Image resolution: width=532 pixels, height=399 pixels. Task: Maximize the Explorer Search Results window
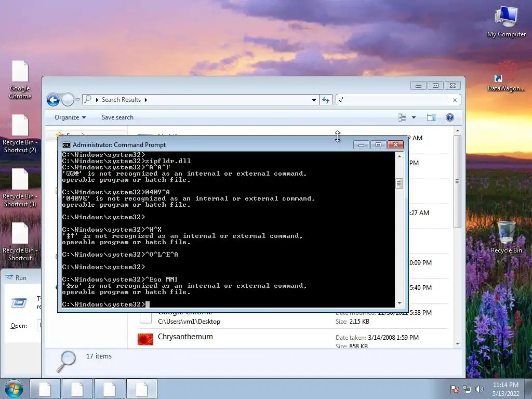435,86
